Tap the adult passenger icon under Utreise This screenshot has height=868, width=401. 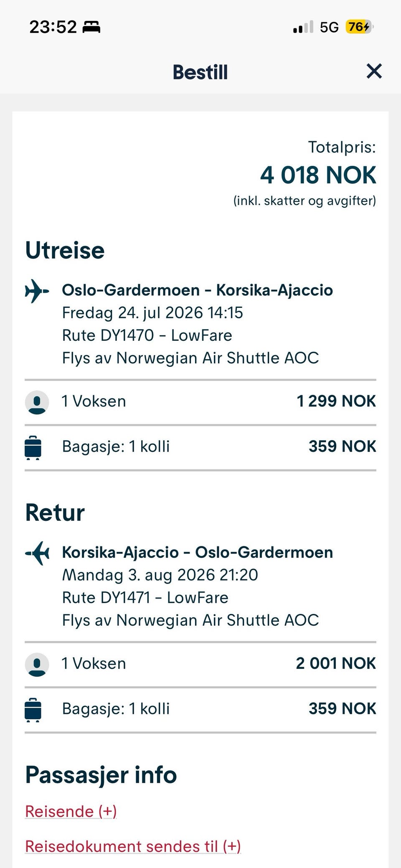click(x=37, y=402)
